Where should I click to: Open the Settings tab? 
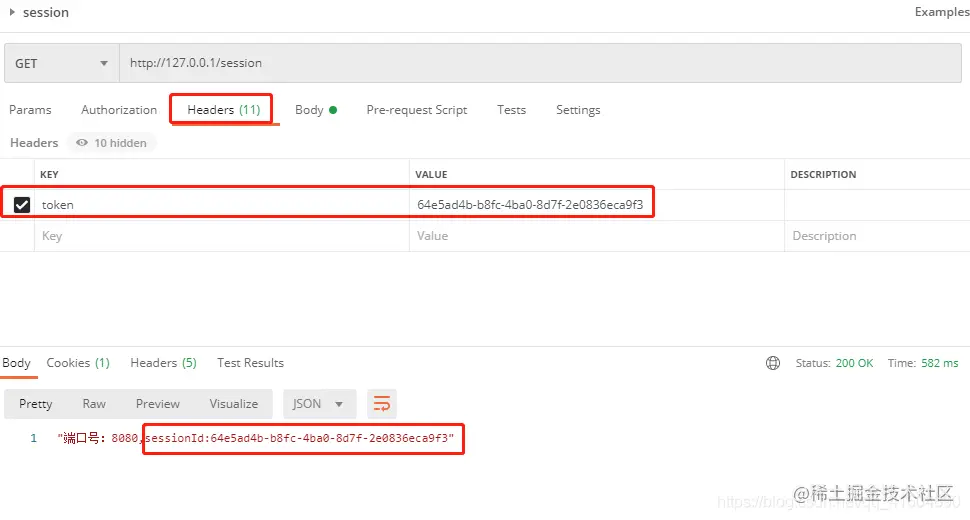(x=578, y=110)
